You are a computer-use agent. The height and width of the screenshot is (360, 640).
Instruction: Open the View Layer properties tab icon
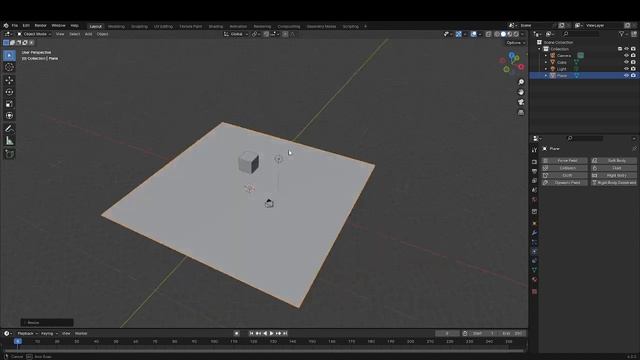click(x=534, y=181)
